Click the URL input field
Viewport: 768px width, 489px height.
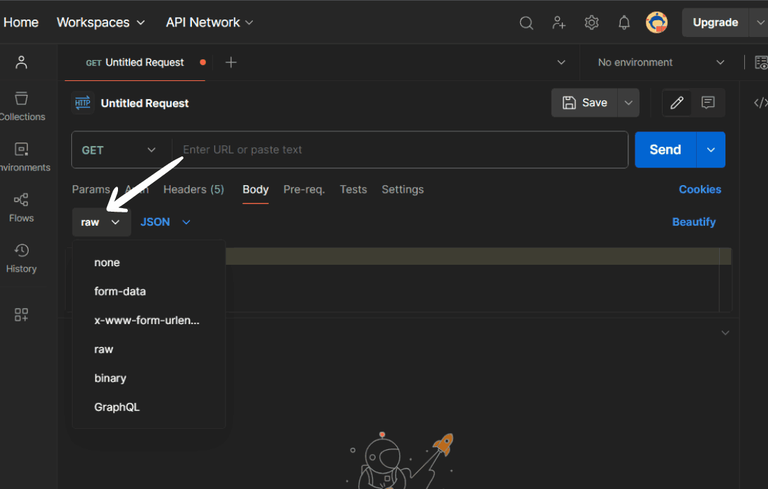pos(400,150)
